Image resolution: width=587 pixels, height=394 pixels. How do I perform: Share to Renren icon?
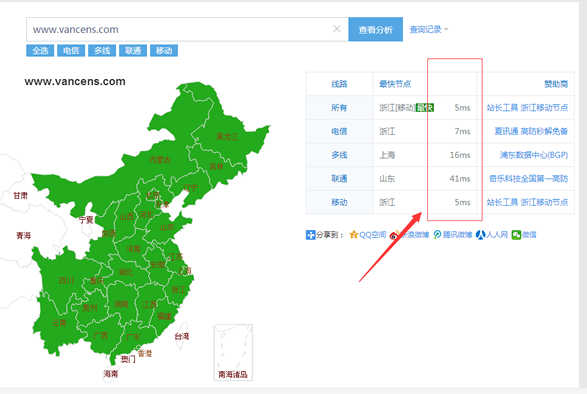coord(480,235)
